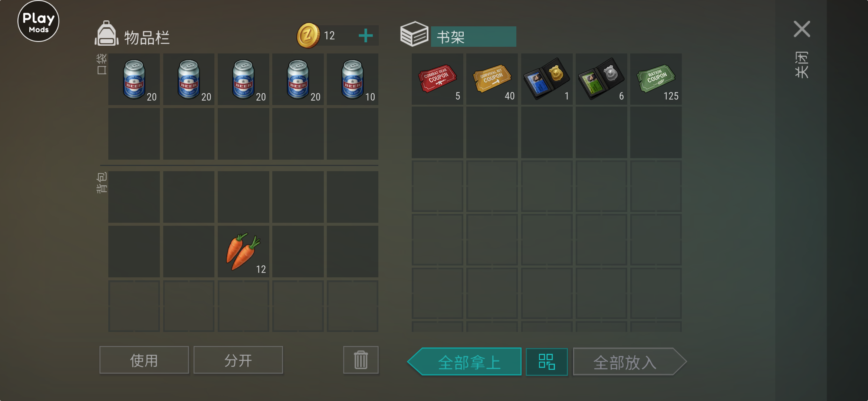Select the first beer can stack
The image size is (868, 401).
tap(134, 79)
